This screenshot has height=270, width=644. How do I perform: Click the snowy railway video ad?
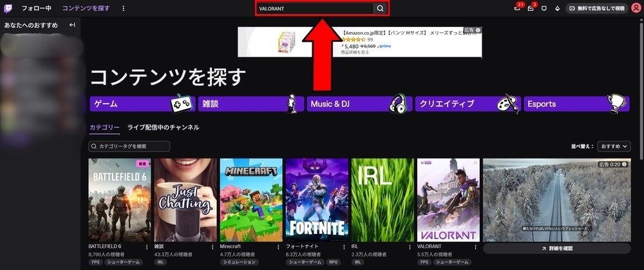(x=556, y=200)
